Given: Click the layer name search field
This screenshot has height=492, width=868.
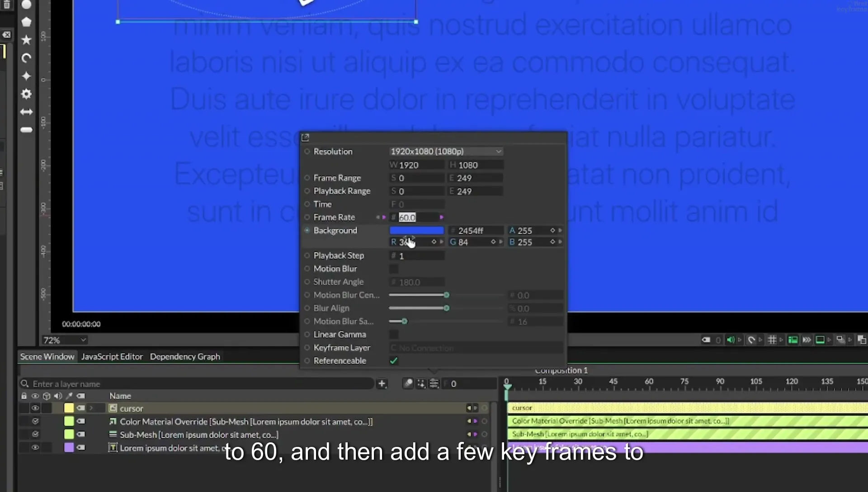Looking at the screenshot, I should click(x=197, y=384).
